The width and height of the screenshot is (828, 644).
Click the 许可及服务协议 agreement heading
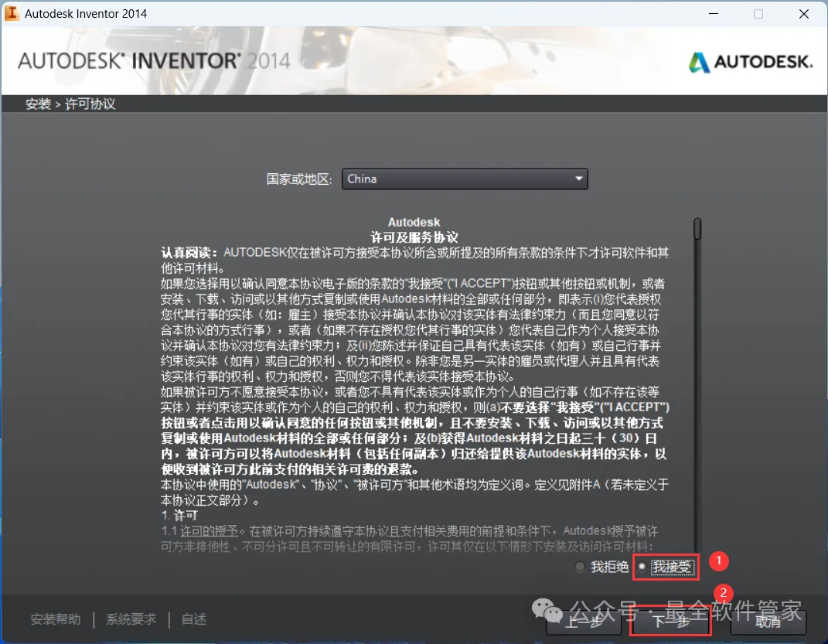pyautogui.click(x=414, y=237)
